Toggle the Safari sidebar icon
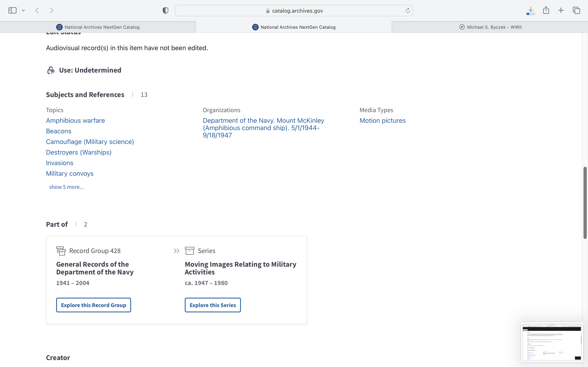 coord(12,10)
